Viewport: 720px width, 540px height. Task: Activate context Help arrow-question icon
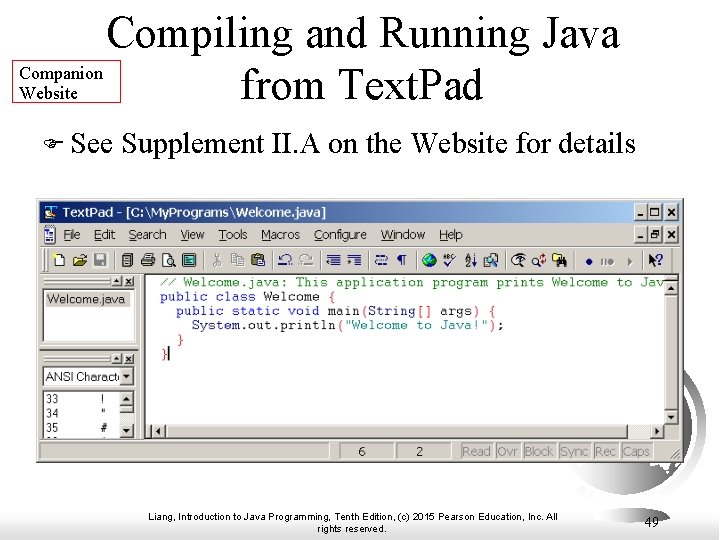point(655,260)
